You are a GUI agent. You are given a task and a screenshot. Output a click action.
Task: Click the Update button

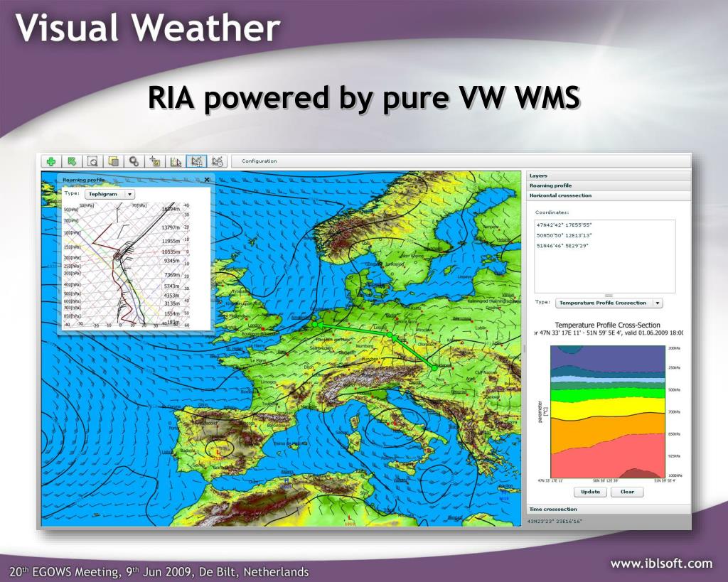point(590,492)
